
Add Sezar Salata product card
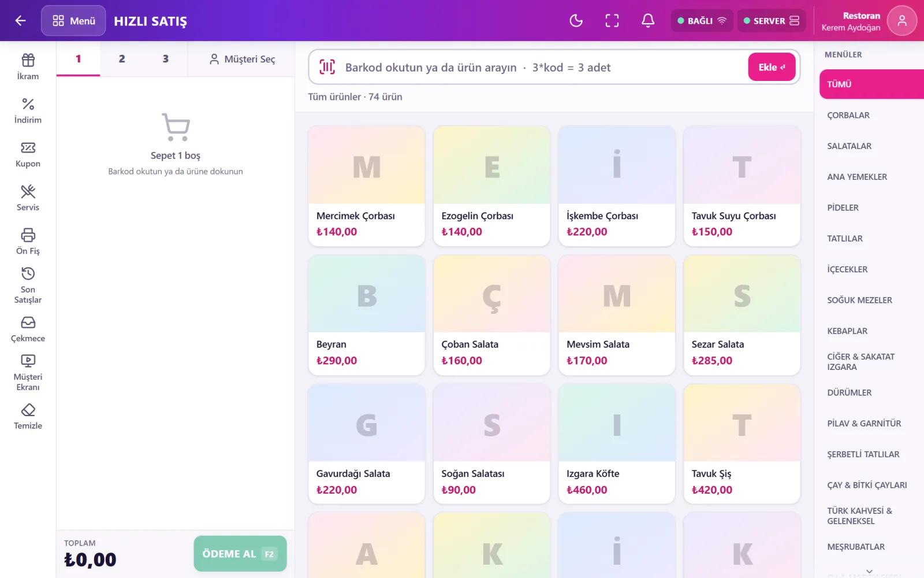742,315
